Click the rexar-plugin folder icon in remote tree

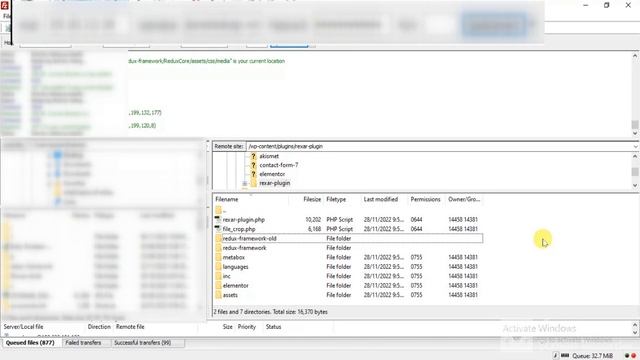point(253,183)
